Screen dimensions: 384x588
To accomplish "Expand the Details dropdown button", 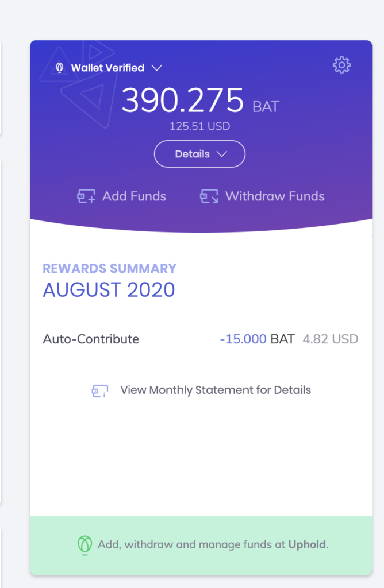I will click(x=199, y=154).
